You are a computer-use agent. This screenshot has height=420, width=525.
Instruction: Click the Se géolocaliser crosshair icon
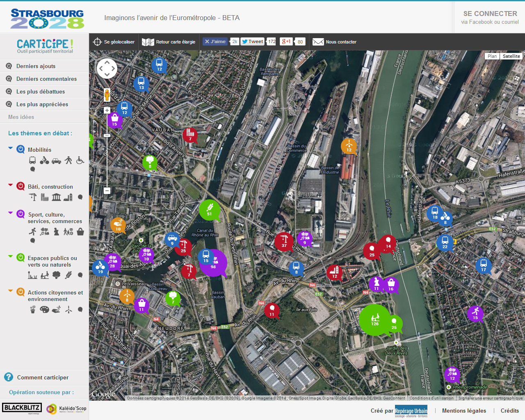pos(97,42)
